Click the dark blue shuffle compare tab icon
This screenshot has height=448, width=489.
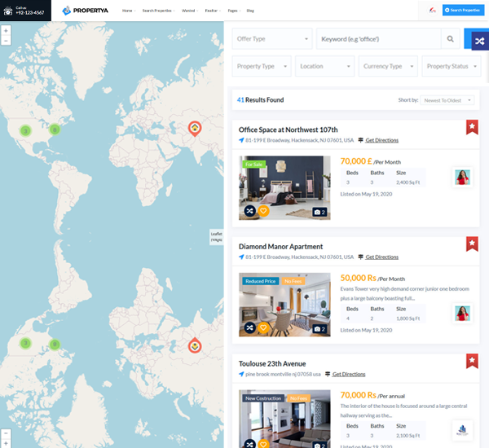tap(480, 42)
